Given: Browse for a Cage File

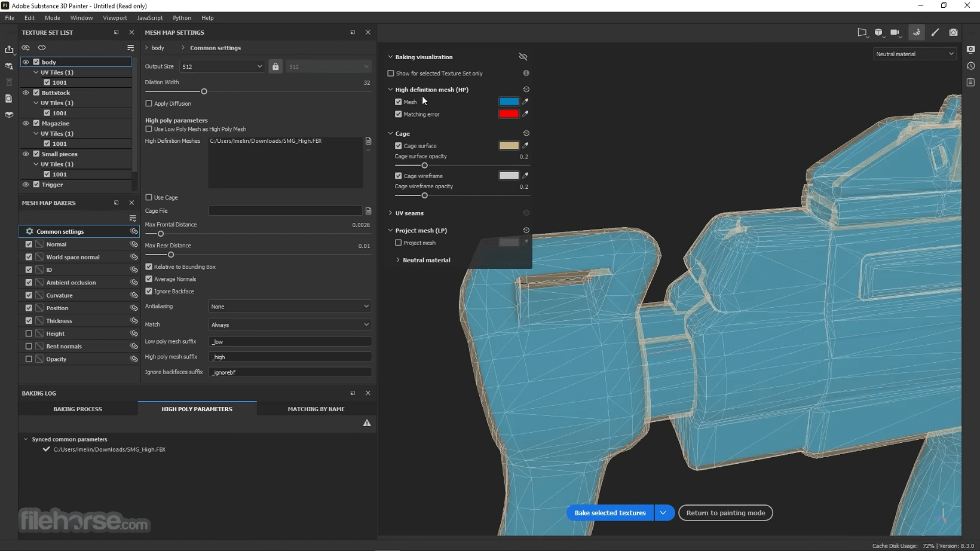Looking at the screenshot, I should point(368,211).
